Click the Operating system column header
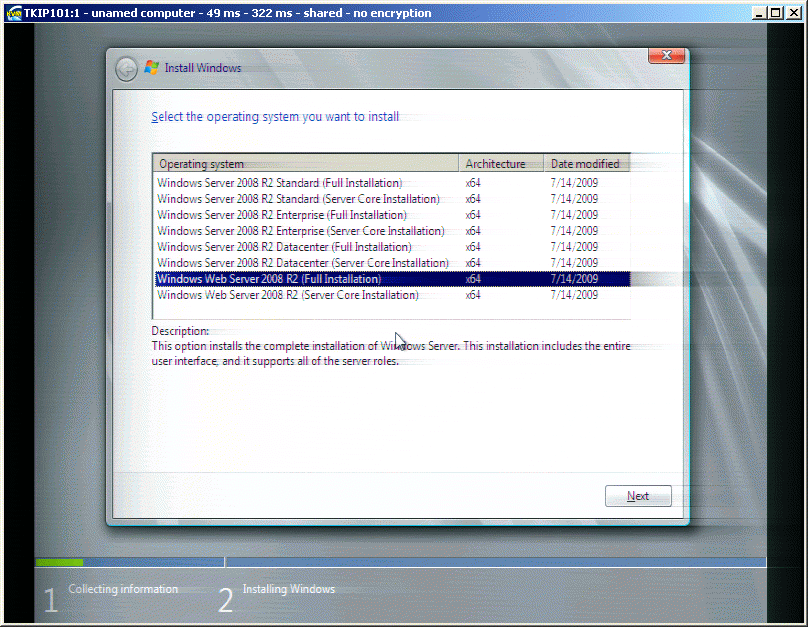The height and width of the screenshot is (627, 808). click(306, 163)
